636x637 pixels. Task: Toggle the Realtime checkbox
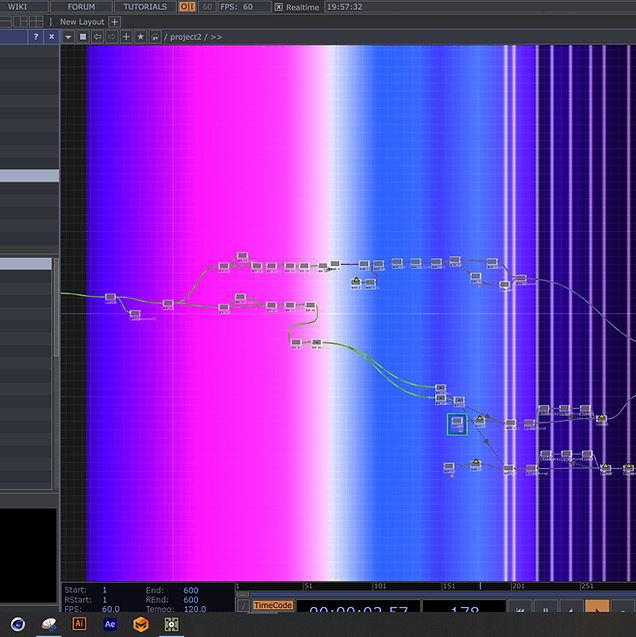(279, 7)
